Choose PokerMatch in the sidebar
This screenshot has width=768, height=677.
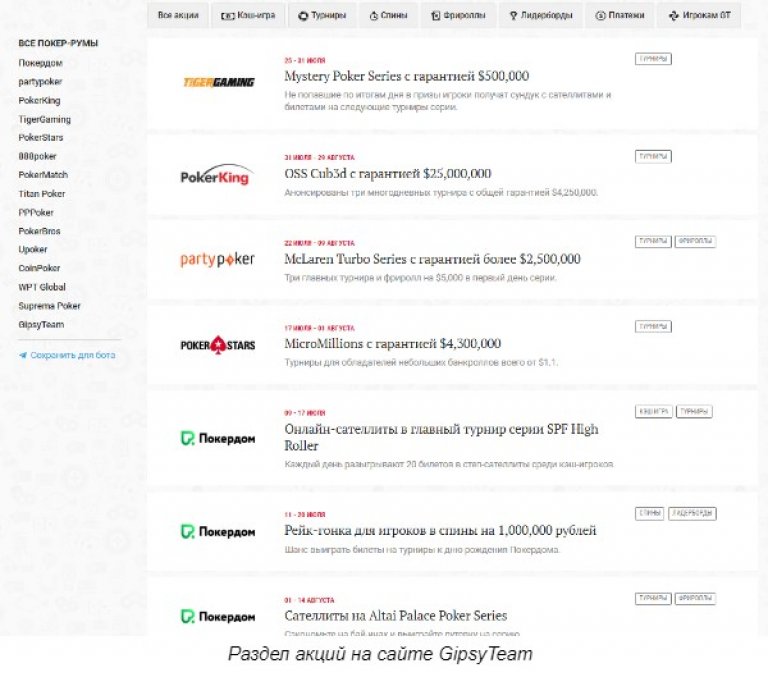click(43, 174)
